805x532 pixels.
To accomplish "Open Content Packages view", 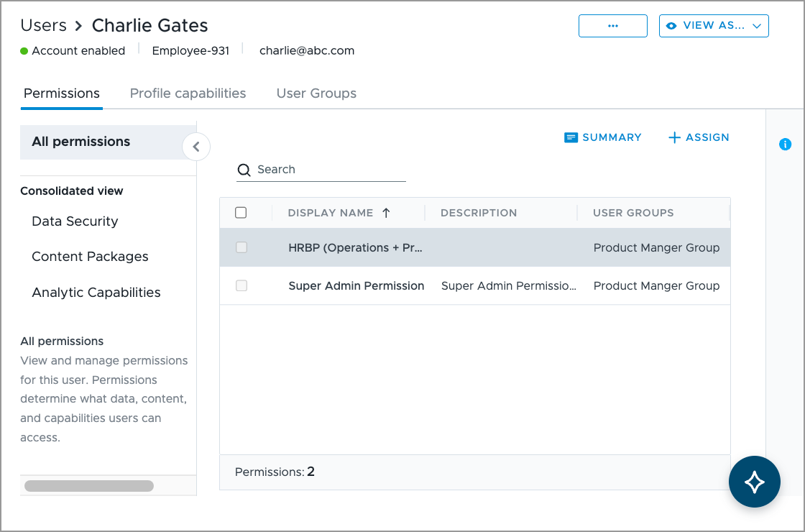I will click(90, 257).
